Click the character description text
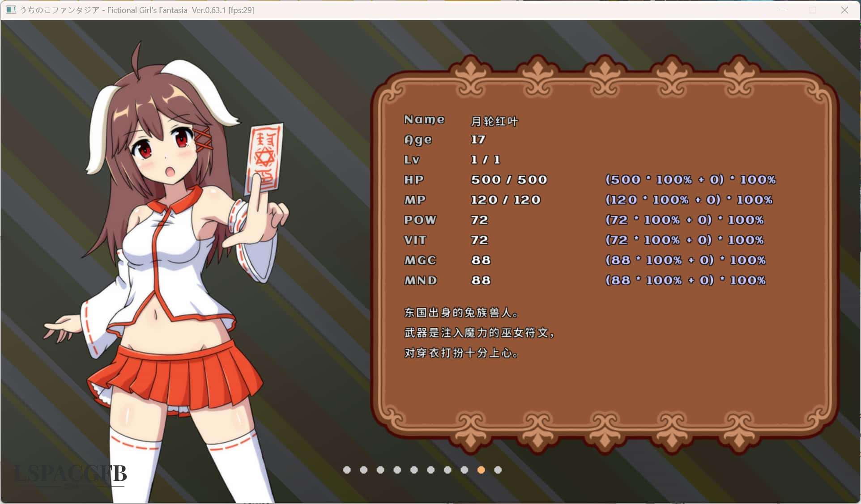The width and height of the screenshot is (861, 504). [479, 333]
